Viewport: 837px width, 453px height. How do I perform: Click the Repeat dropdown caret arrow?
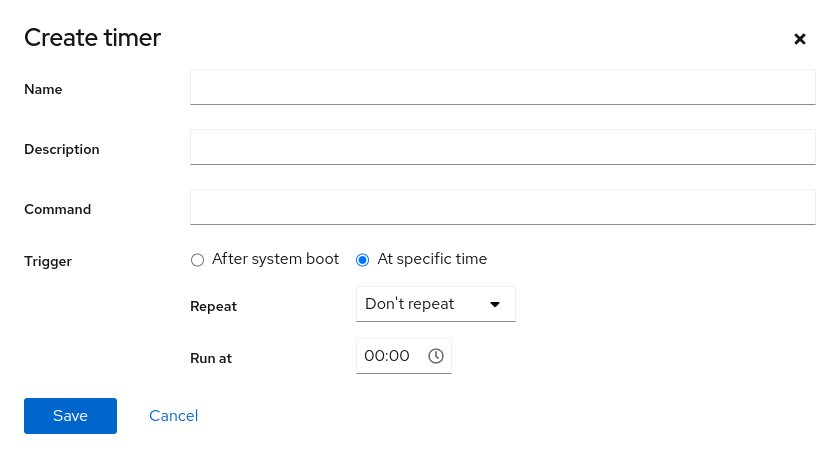click(x=494, y=304)
